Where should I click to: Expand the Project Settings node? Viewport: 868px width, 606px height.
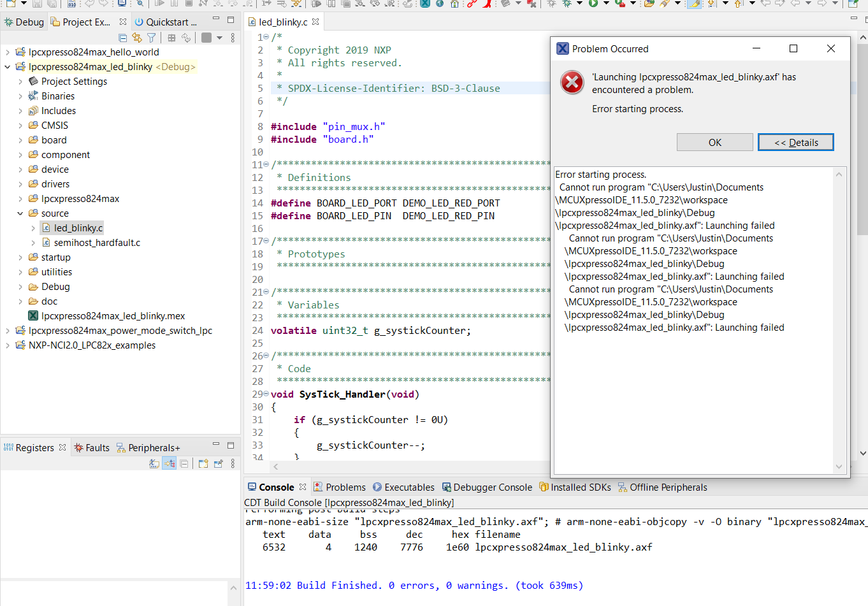20,82
